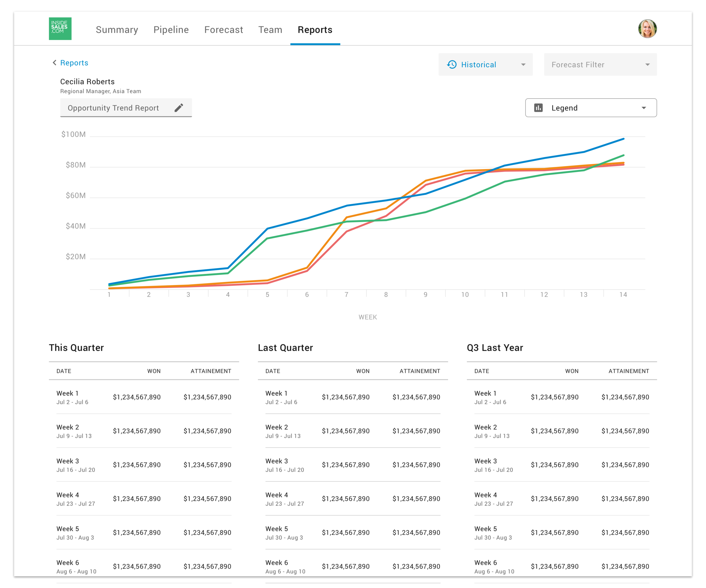Click the bar chart icon in the Legend control
706x588 pixels.
point(539,108)
